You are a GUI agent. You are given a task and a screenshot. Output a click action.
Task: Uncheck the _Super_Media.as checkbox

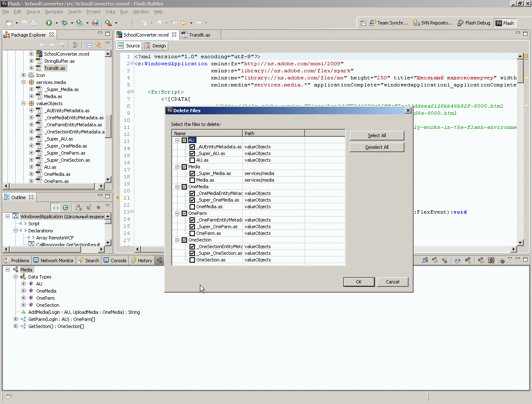point(192,173)
